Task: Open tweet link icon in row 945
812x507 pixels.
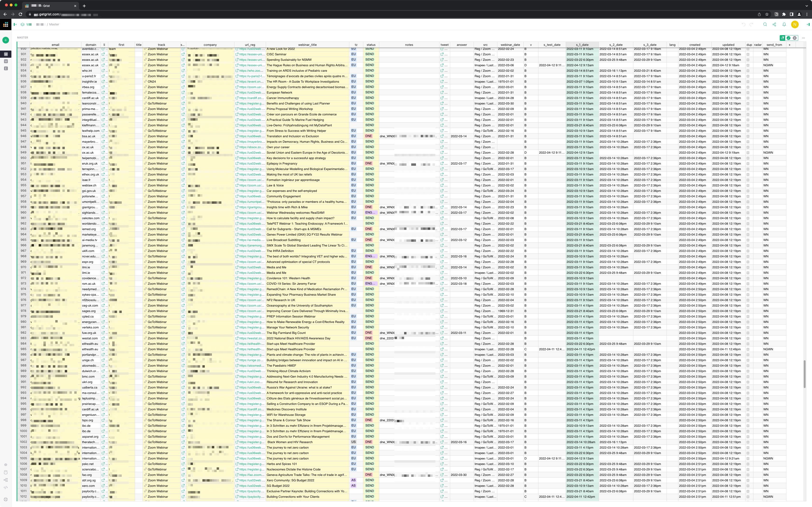Action: pos(442,131)
